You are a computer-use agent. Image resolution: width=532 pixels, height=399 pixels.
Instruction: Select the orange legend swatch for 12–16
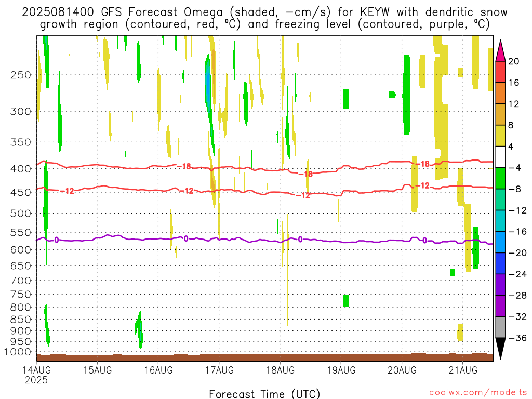click(500, 93)
